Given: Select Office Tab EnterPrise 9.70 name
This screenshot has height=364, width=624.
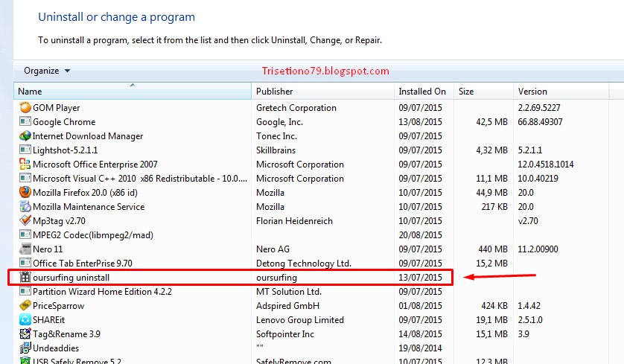Looking at the screenshot, I should click(83, 264).
